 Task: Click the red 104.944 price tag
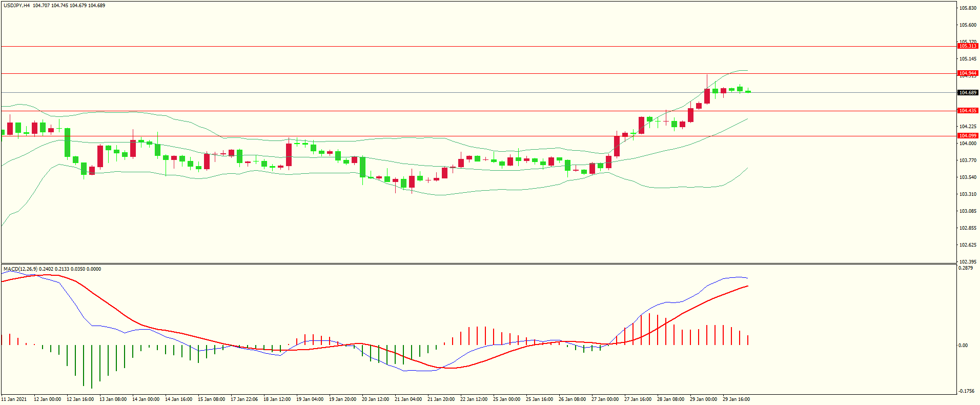968,73
